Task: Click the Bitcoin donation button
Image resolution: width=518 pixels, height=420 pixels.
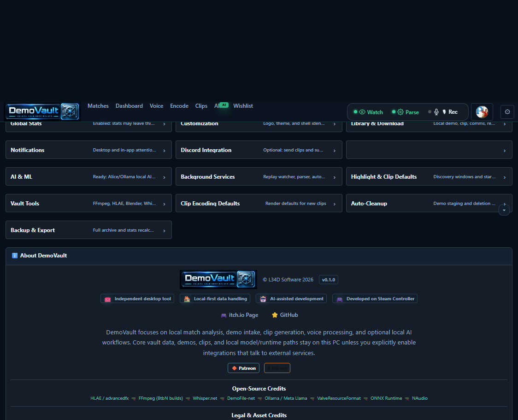Action: point(277,368)
